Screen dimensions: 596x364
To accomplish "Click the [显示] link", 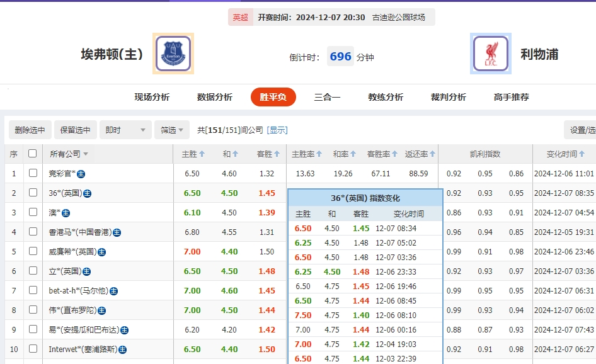I will 277,129.
